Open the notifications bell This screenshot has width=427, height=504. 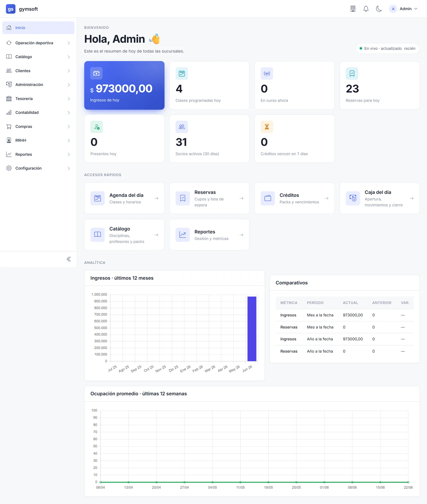[x=366, y=9]
